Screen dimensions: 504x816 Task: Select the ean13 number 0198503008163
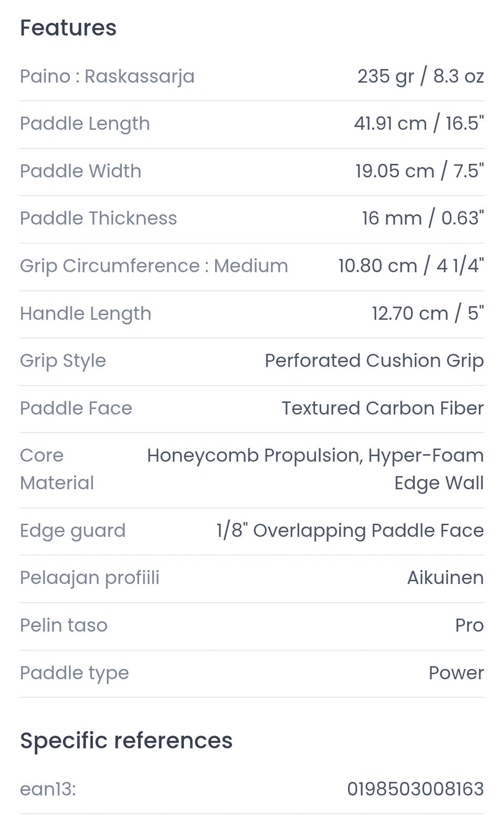pyautogui.click(x=415, y=789)
